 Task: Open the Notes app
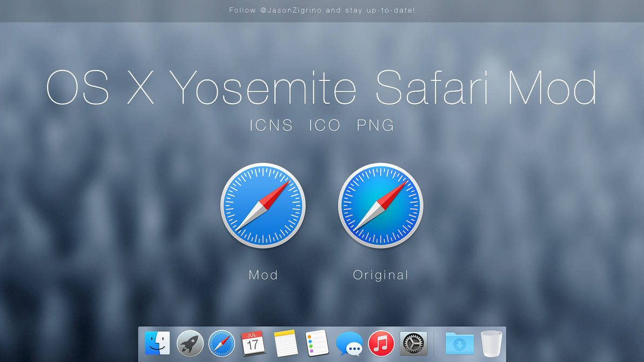click(285, 343)
